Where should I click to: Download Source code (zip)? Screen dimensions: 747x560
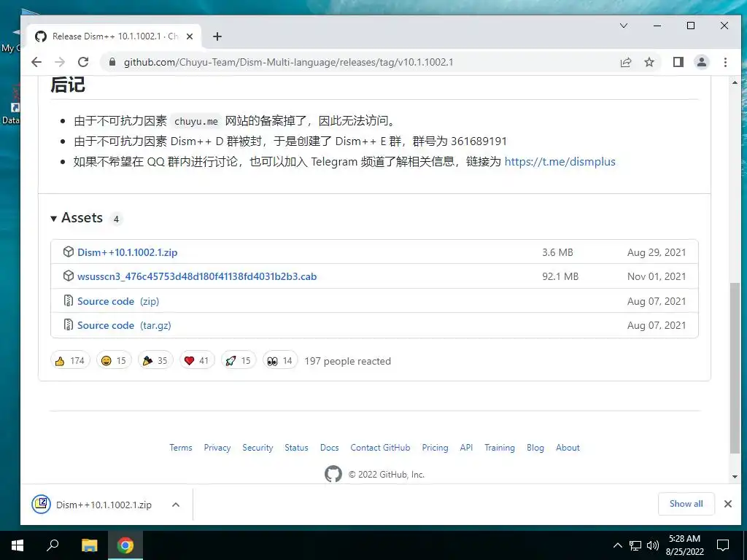(x=118, y=301)
